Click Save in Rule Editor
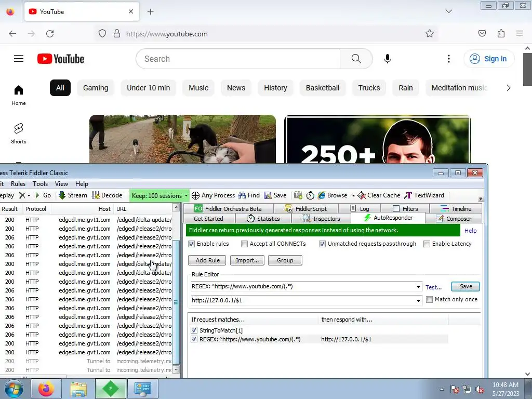The width and height of the screenshot is (532, 399). coord(465,286)
